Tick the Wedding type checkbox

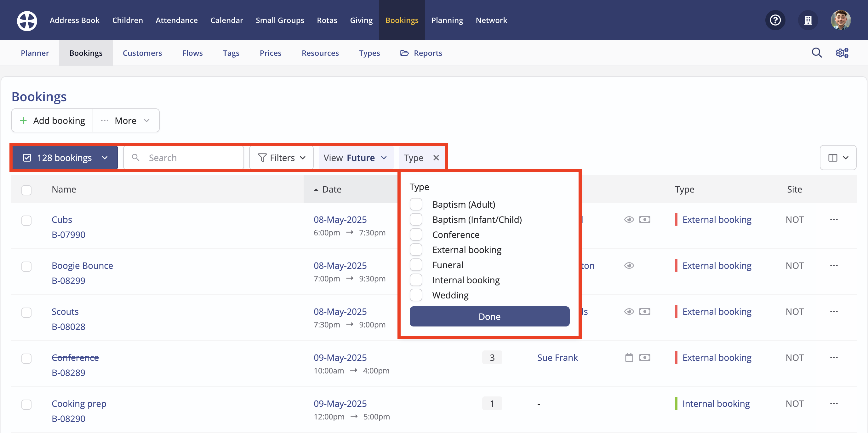(x=416, y=295)
